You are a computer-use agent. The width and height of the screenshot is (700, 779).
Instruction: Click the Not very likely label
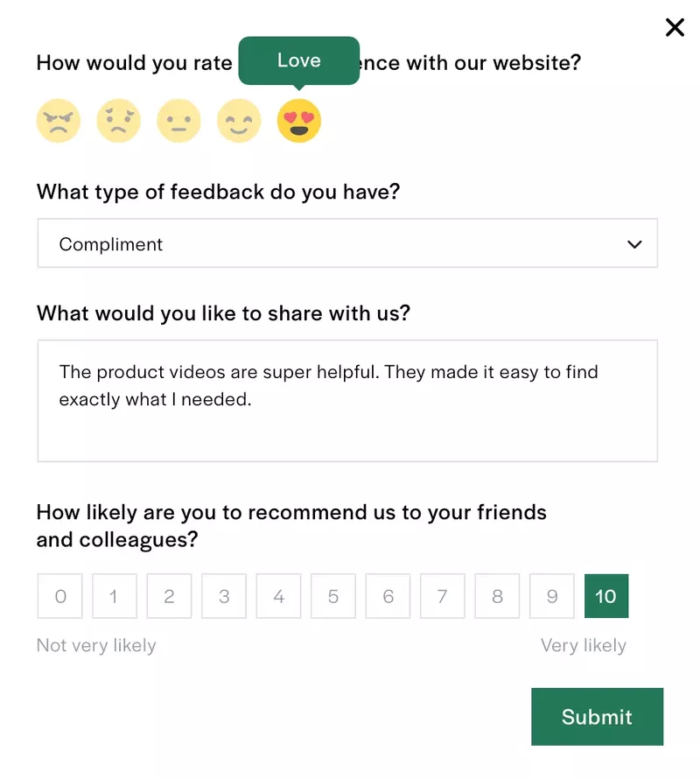point(96,645)
